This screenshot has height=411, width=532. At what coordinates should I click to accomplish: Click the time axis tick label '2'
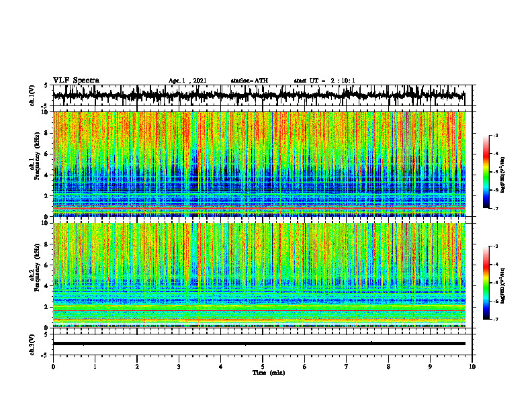pyautogui.click(x=137, y=367)
